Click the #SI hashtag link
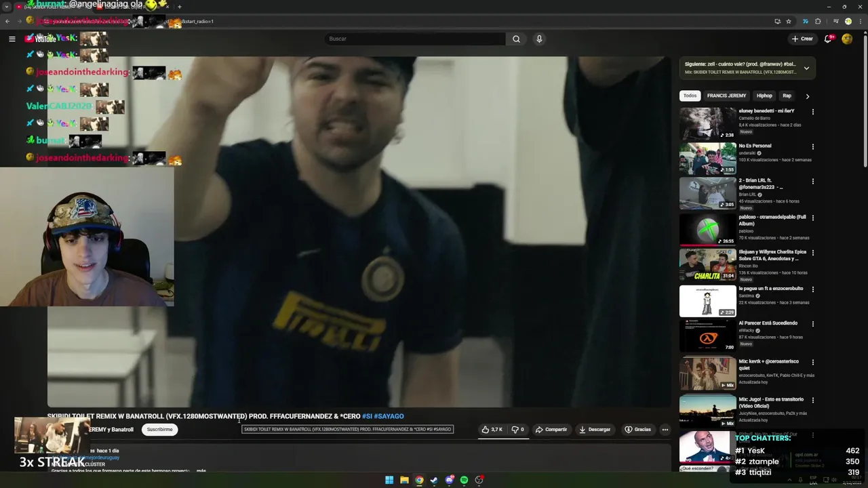The image size is (868, 488). (x=367, y=416)
